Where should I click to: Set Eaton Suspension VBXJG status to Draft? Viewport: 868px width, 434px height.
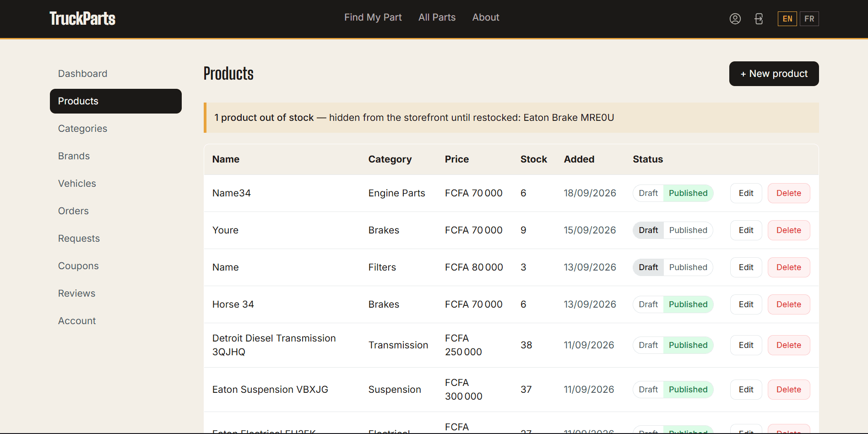[648, 390]
